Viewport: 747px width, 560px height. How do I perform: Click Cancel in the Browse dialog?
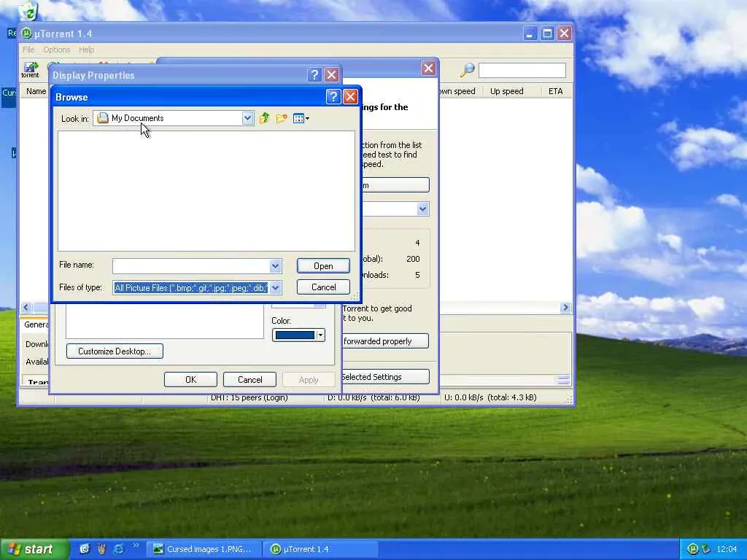(323, 287)
